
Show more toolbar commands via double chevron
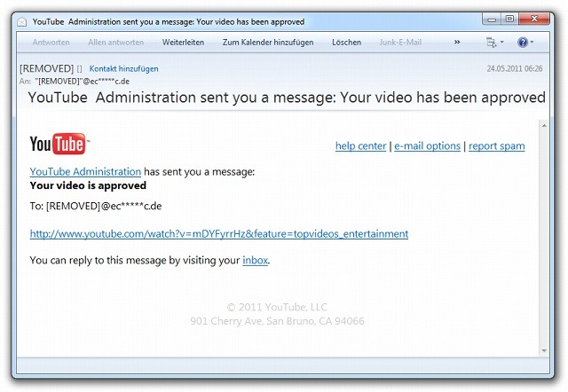point(457,42)
